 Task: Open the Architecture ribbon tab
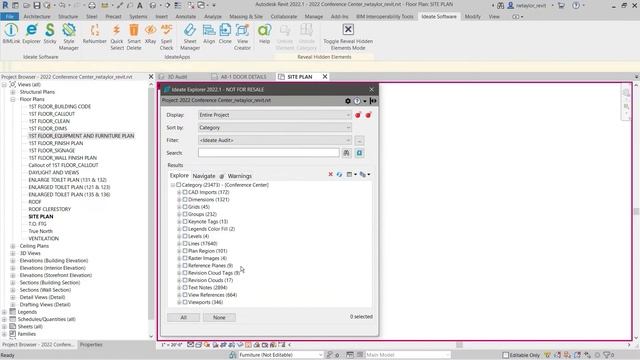pos(37,17)
